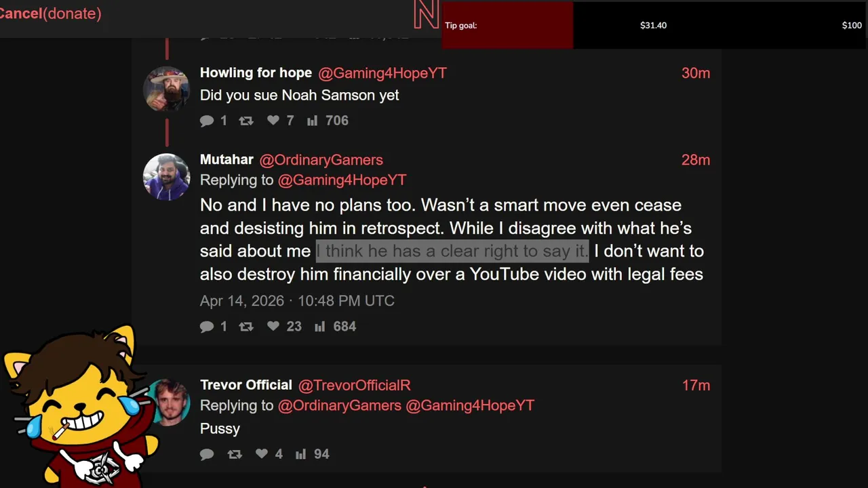The image size is (868, 488).
Task: Retweet Trevor Official's reply
Action: [235, 454]
